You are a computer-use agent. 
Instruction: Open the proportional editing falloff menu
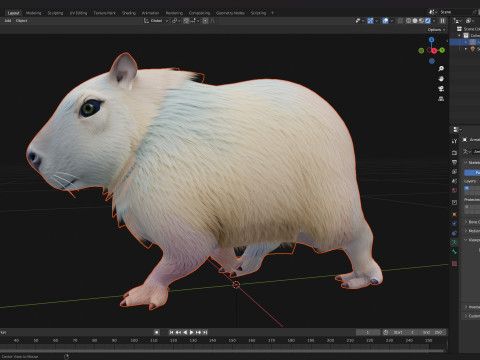tap(213, 21)
